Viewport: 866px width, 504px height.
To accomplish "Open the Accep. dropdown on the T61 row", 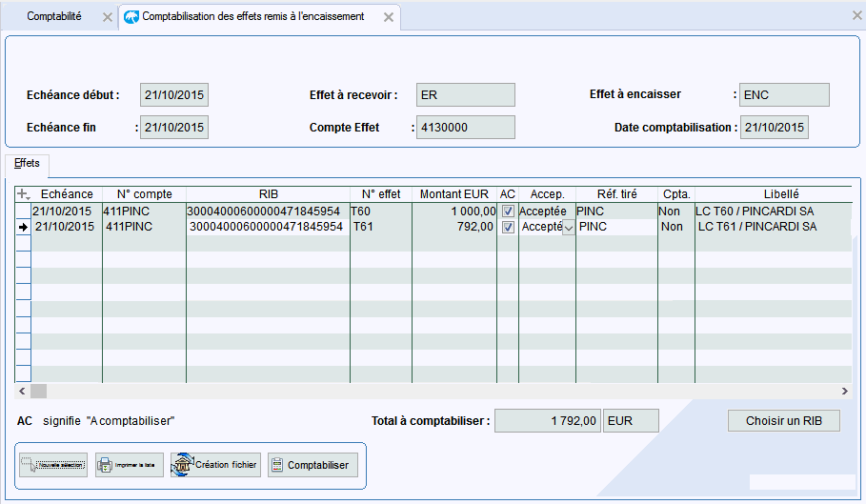I will tap(569, 227).
